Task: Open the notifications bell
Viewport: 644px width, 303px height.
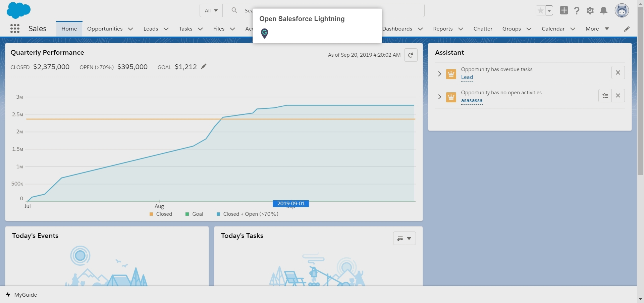Action: coord(603,11)
